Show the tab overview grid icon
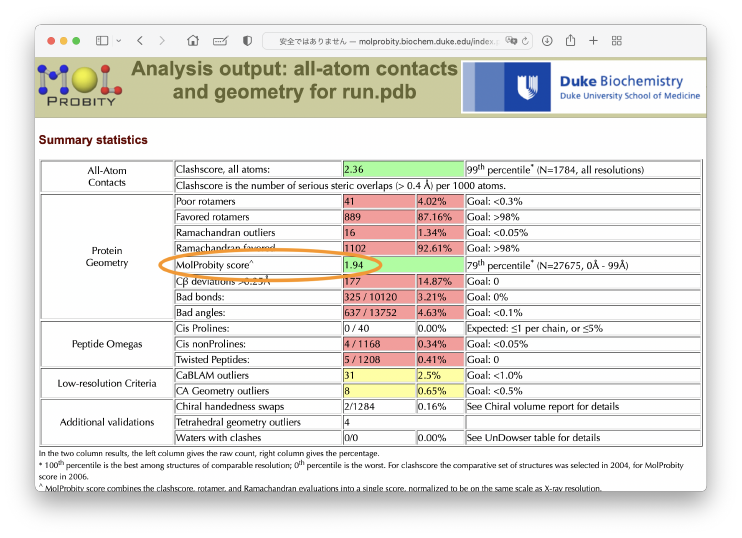This screenshot has width=742, height=538. pyautogui.click(x=617, y=41)
